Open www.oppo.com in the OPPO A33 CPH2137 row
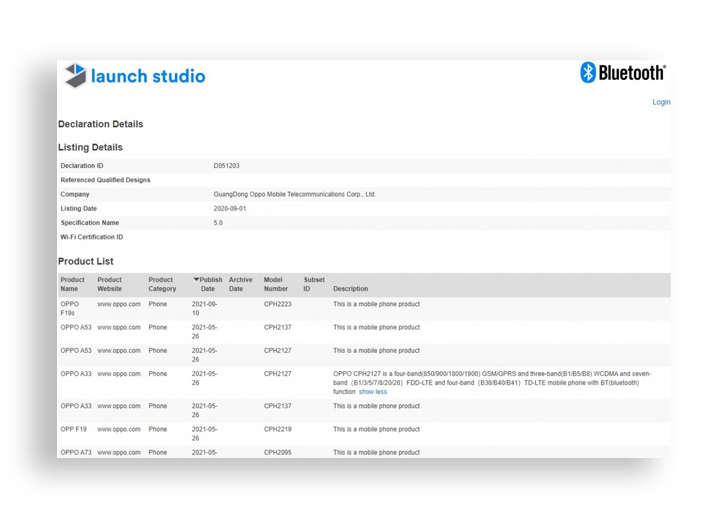The width and height of the screenshot is (728, 518). (119, 406)
